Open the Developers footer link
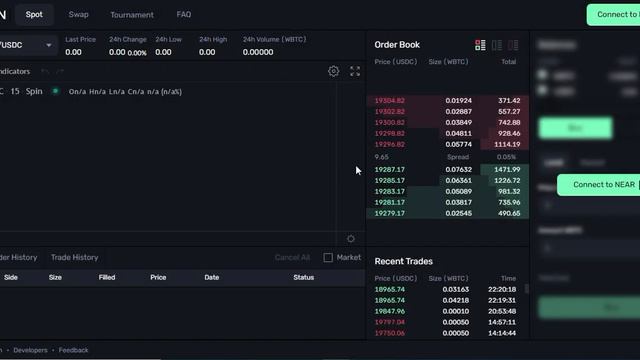This screenshot has height=360, width=640. [x=30, y=350]
